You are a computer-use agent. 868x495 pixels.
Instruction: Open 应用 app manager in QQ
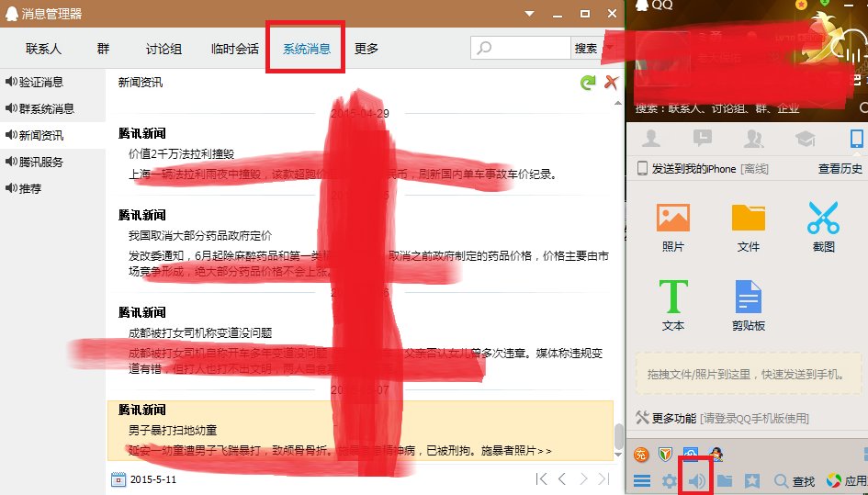click(x=848, y=481)
